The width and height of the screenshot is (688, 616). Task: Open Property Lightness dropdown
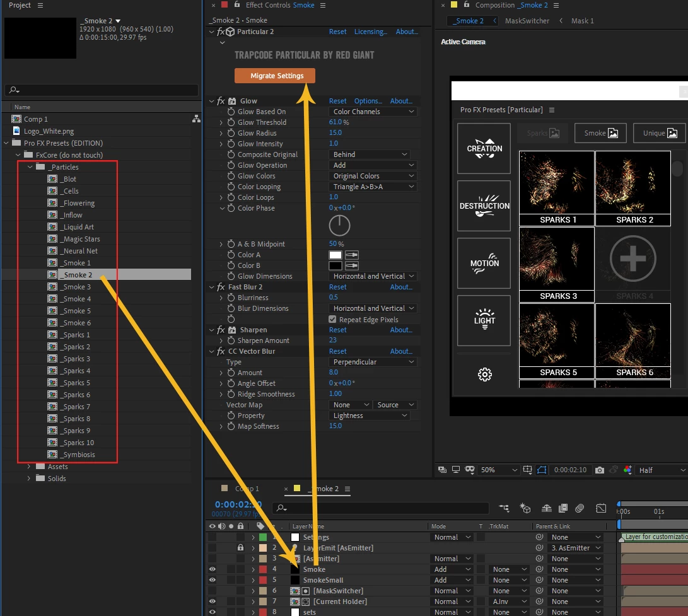click(x=369, y=416)
